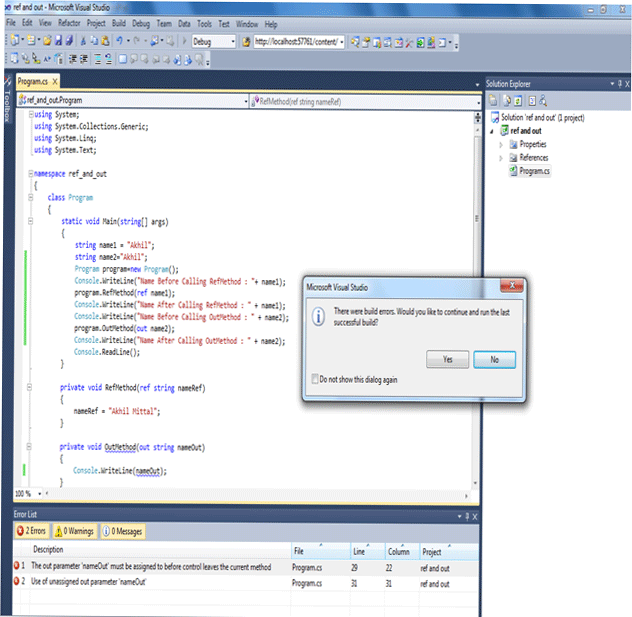This screenshot has height=617, width=632.
Task: Expand the Properties node in Solution Explorer
Action: pyautogui.click(x=501, y=145)
